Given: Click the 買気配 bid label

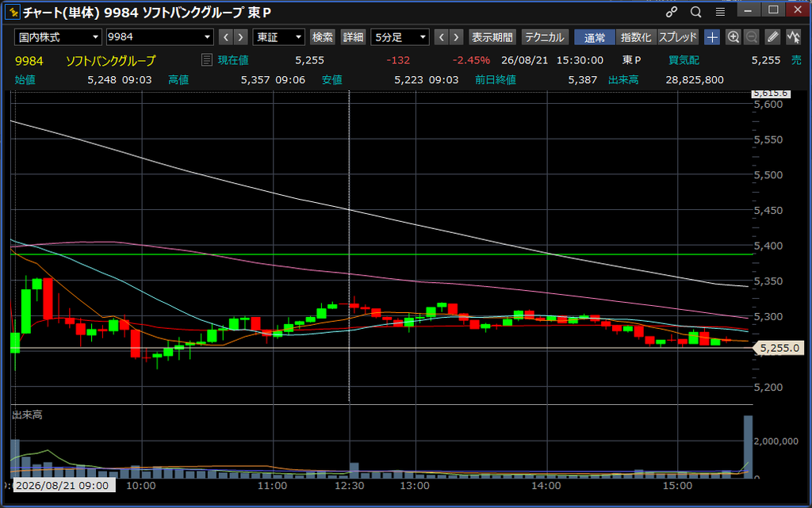Looking at the screenshot, I should coord(684,60).
